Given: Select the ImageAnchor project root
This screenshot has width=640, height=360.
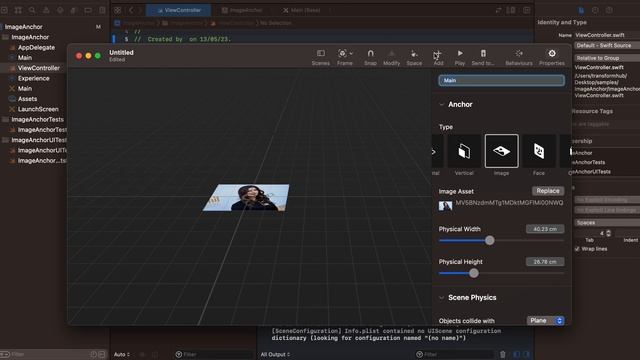Looking at the screenshot, I should pos(24,27).
